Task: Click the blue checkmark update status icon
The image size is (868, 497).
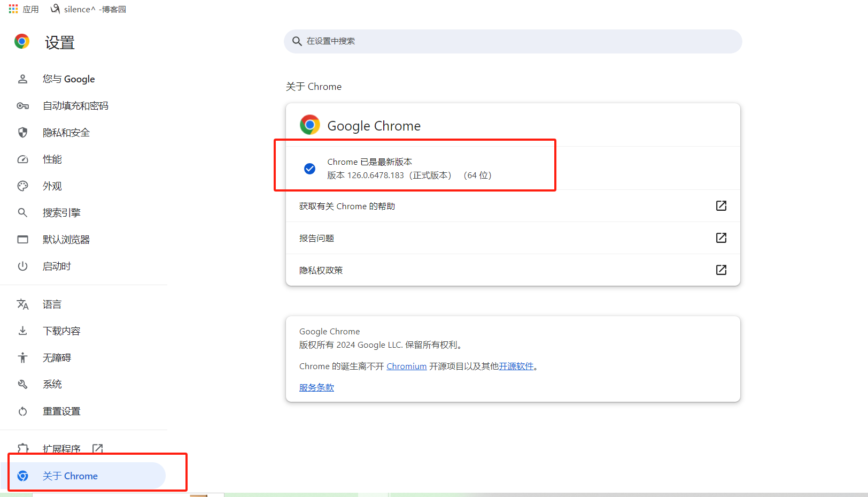Action: coord(309,169)
